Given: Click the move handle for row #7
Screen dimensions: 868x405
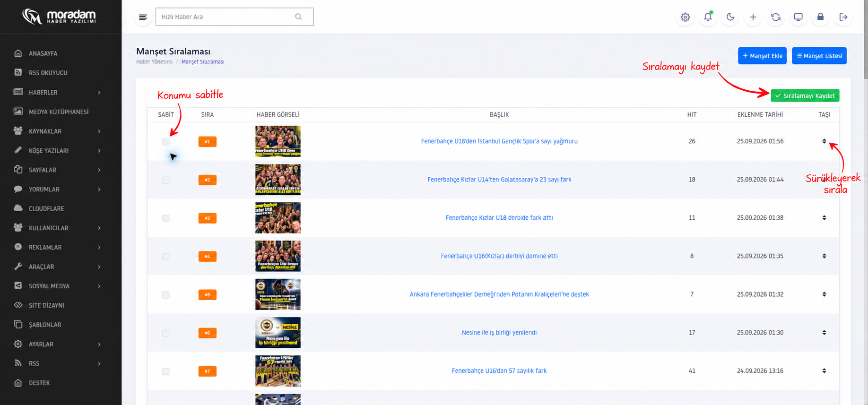Looking at the screenshot, I should (x=824, y=371).
